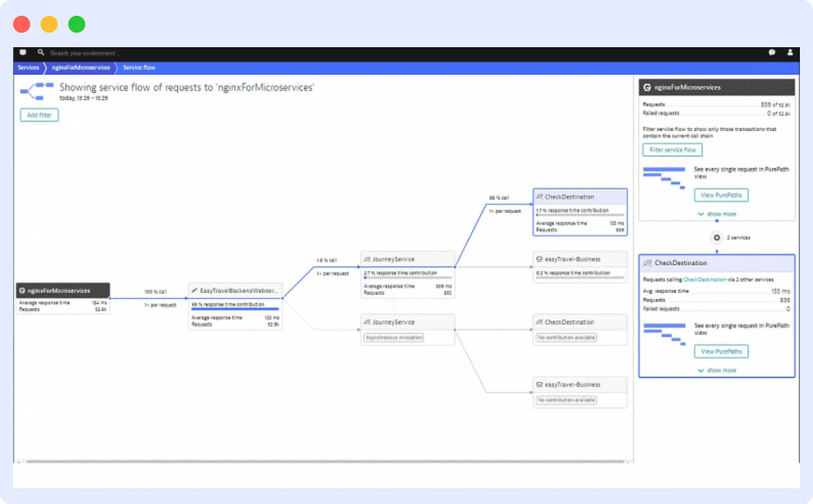Click the CheckDestination side panel header
813x504 pixels.
pyautogui.click(x=717, y=263)
